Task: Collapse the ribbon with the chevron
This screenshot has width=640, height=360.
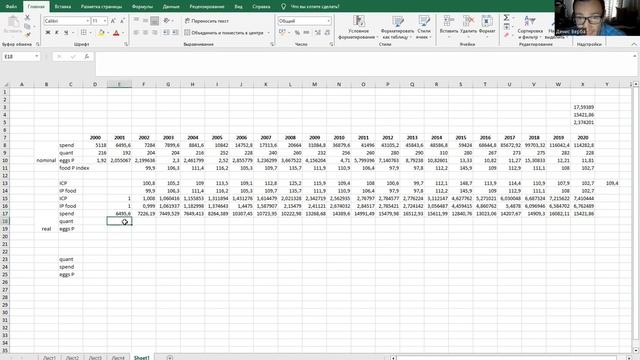Action: tap(634, 44)
